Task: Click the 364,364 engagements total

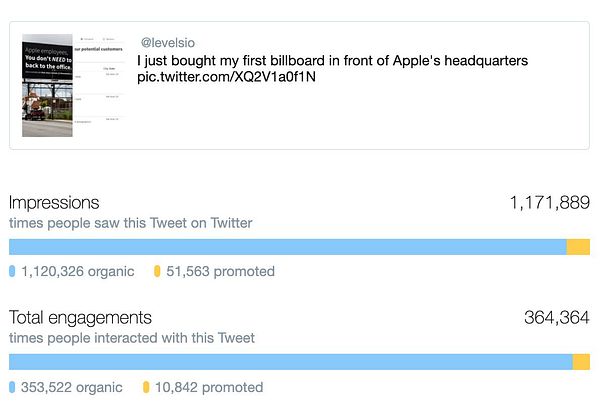Action: tap(557, 318)
